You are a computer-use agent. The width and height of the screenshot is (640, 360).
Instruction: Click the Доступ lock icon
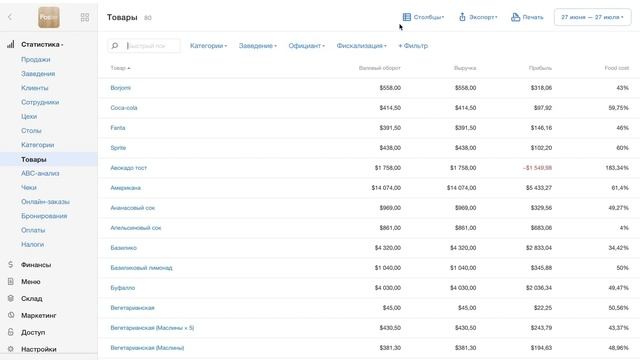click(11, 332)
